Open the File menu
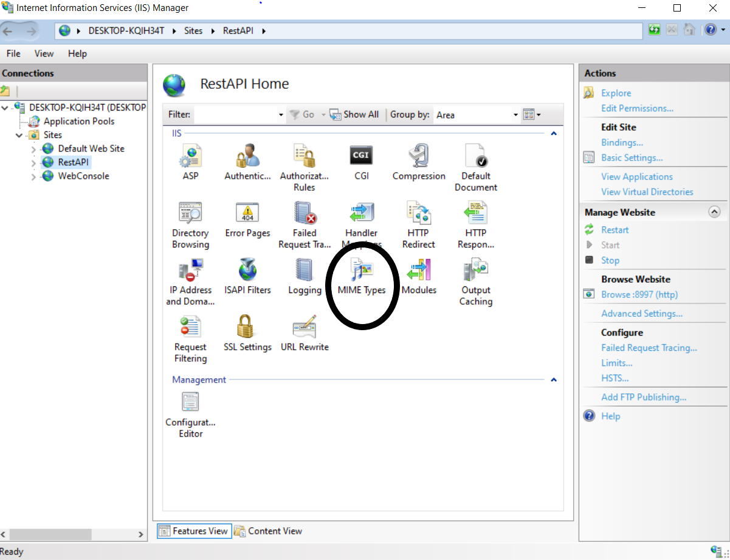Screen dimensions: 730x560 pos(13,54)
